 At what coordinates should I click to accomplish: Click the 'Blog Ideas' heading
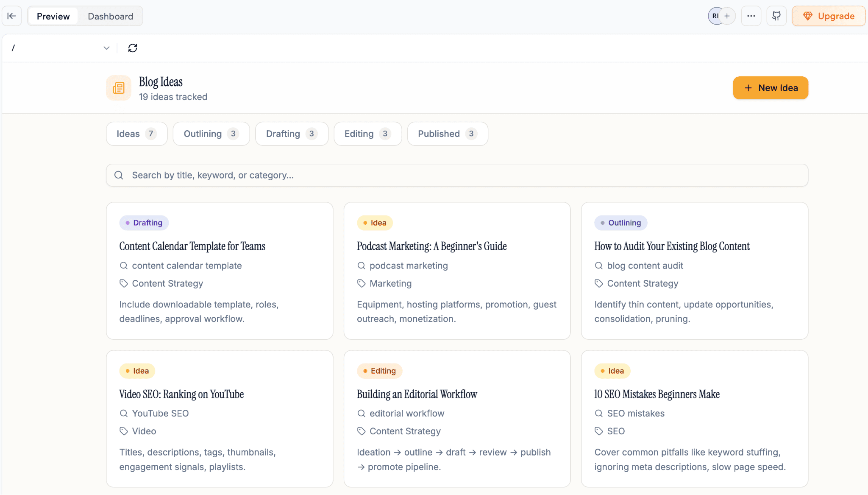pyautogui.click(x=161, y=81)
